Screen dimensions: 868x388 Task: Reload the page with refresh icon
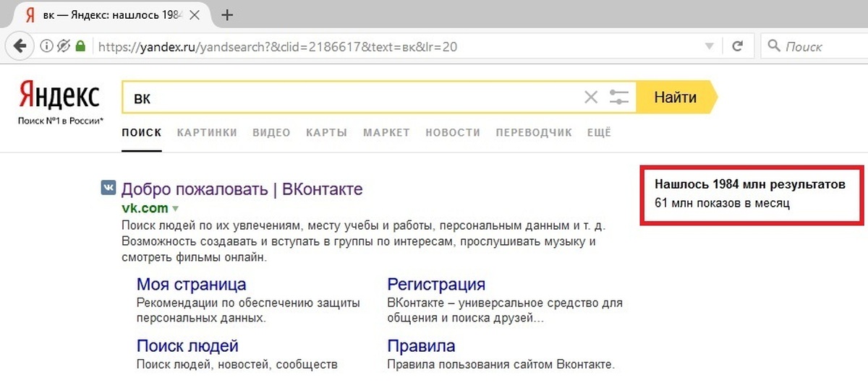pyautogui.click(x=738, y=46)
